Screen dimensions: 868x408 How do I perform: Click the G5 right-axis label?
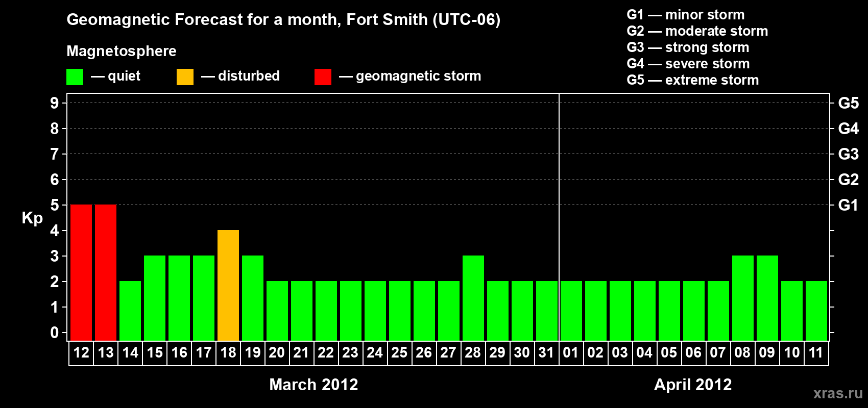(849, 103)
